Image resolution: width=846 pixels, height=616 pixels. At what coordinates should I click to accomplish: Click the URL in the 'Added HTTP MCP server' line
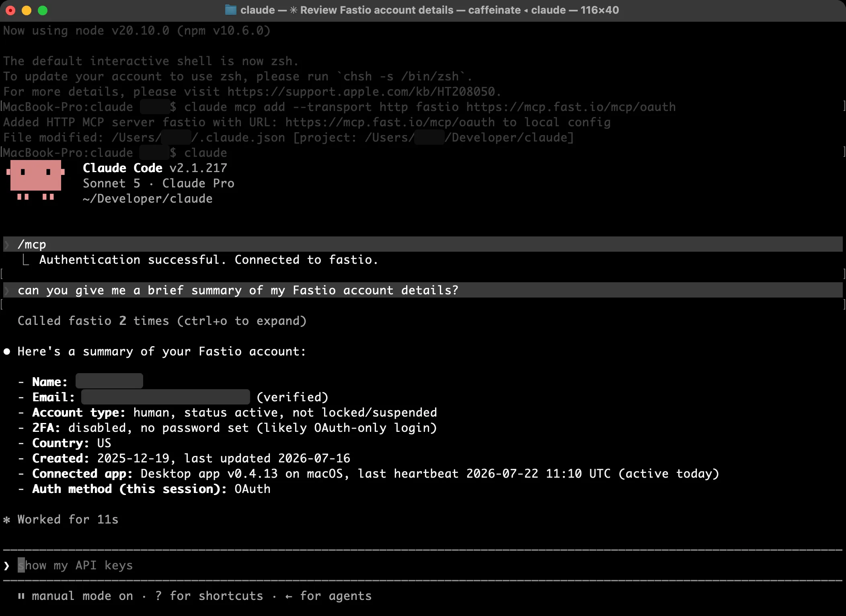click(390, 122)
